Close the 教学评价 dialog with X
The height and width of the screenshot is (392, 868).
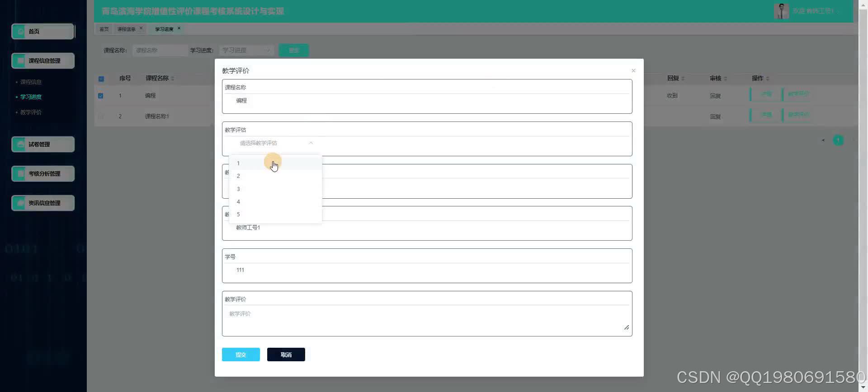click(633, 70)
